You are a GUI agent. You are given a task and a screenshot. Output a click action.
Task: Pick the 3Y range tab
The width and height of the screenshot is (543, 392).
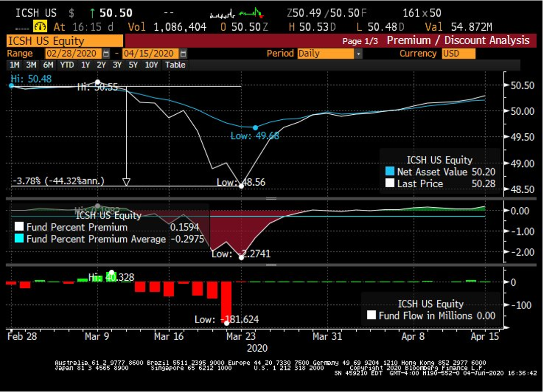tap(117, 65)
